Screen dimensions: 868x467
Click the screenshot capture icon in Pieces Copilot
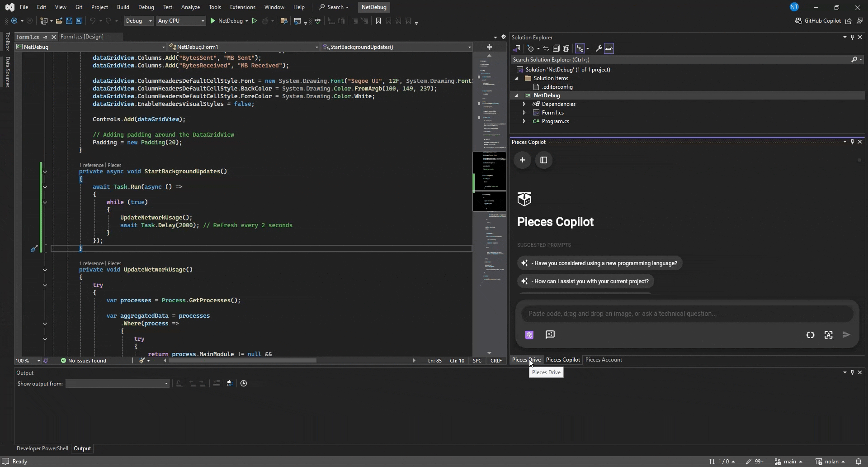828,335
